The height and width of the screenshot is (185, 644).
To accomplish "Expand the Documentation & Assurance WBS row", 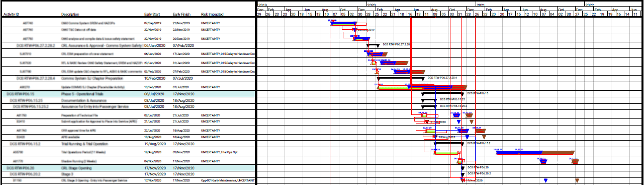I will (x=128, y=100).
